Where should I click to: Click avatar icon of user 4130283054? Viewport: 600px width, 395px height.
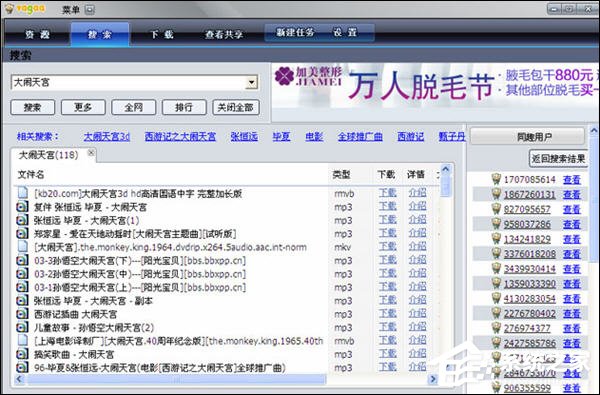coord(496,299)
